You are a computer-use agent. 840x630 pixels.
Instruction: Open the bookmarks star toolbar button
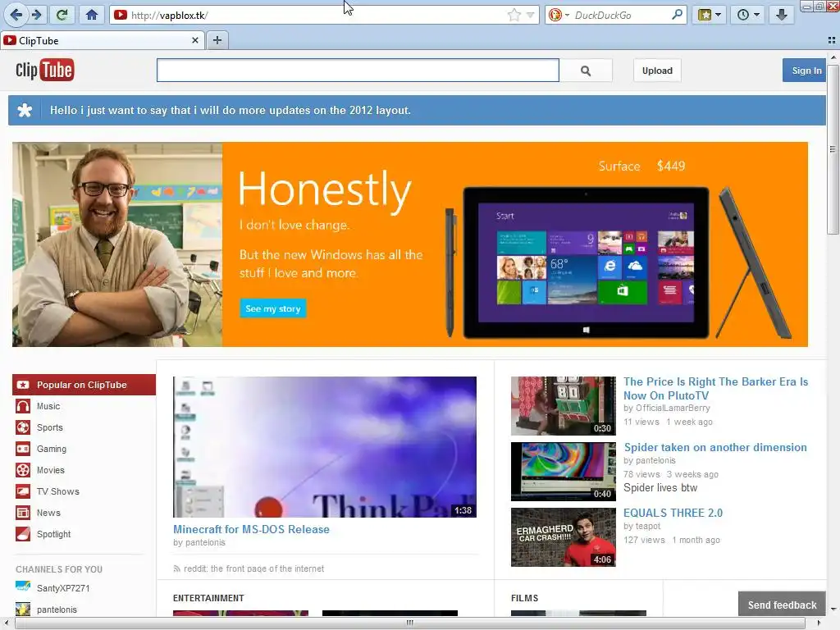[705, 15]
